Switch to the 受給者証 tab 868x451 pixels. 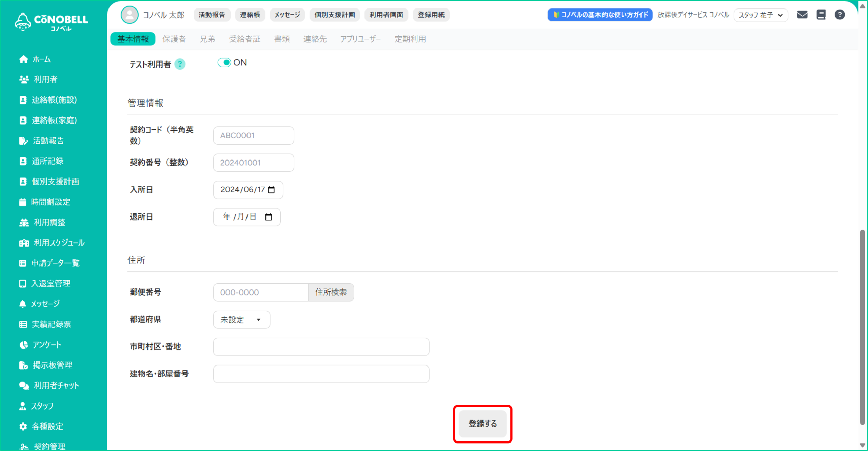pyautogui.click(x=244, y=39)
